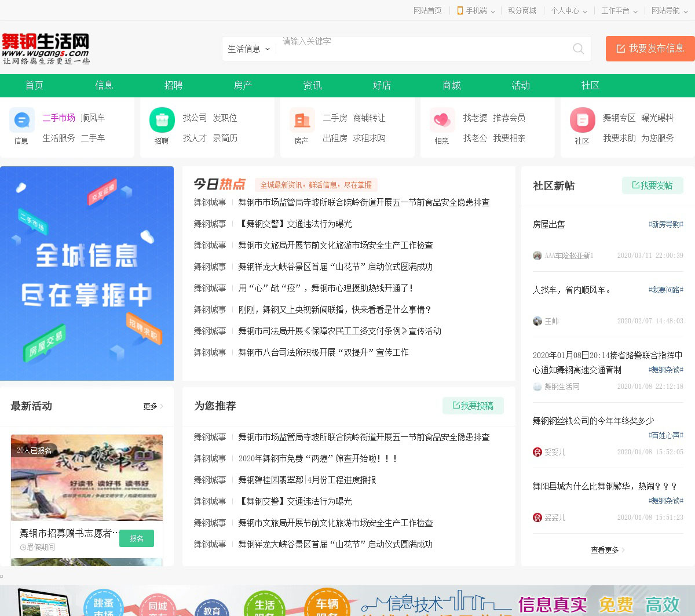Expand the 生活信息 search category dropdown
695x616 pixels.
(x=249, y=49)
